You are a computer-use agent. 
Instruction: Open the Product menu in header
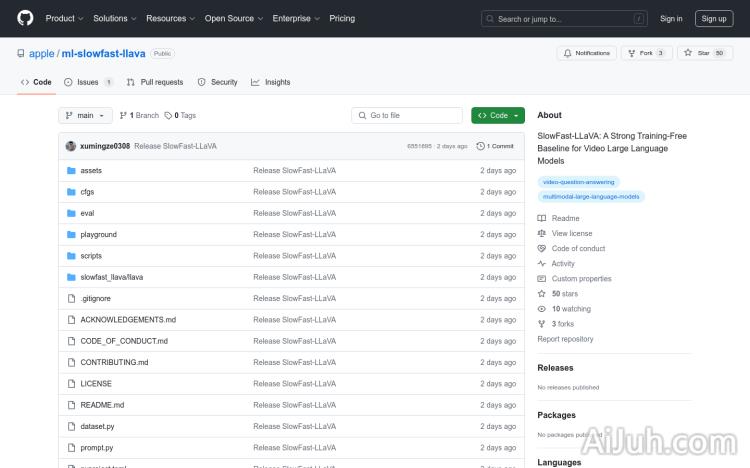[x=64, y=18]
